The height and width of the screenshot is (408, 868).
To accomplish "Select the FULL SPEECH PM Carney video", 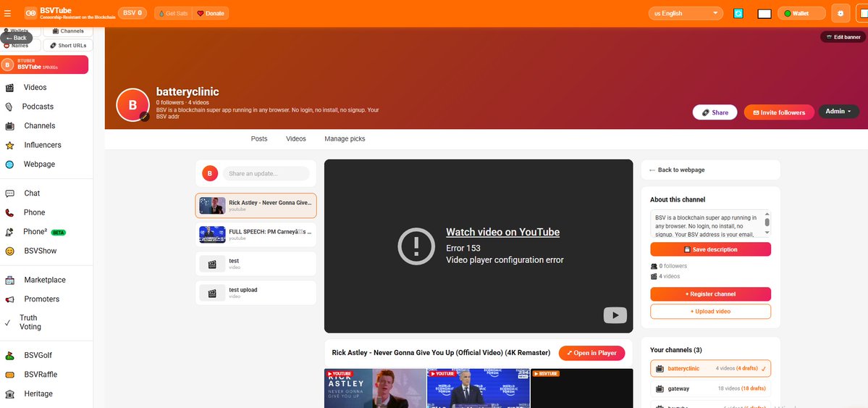I will [256, 235].
